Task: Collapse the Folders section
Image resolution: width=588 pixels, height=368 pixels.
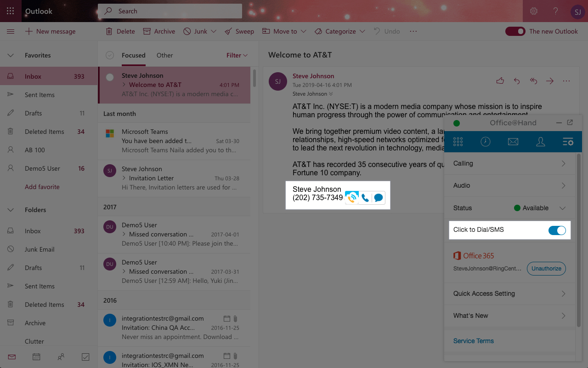Action: pos(11,210)
